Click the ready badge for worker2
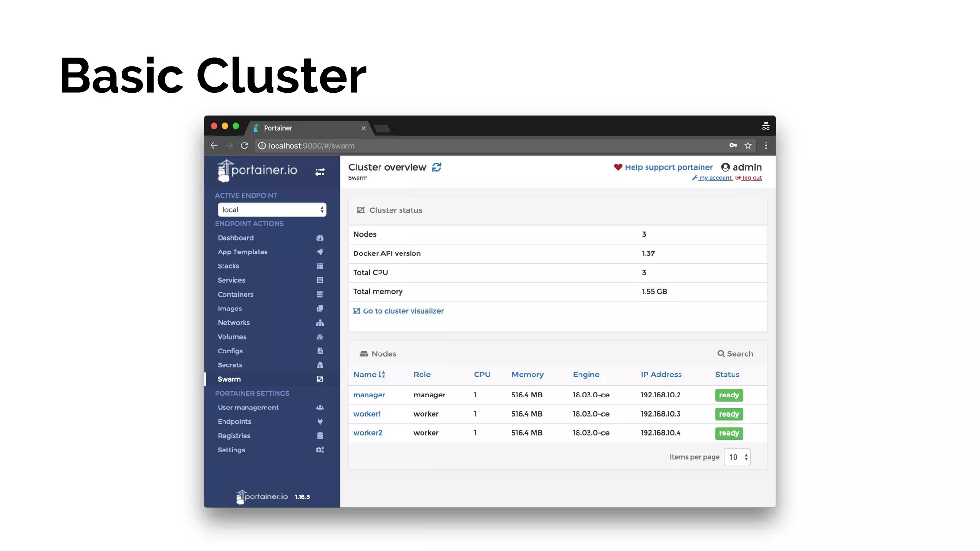 (x=729, y=433)
